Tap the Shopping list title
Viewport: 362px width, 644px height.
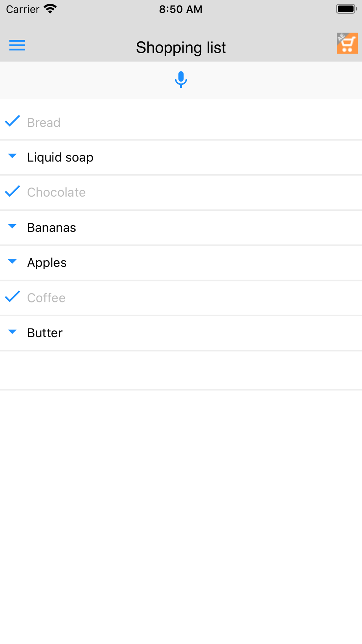[181, 47]
